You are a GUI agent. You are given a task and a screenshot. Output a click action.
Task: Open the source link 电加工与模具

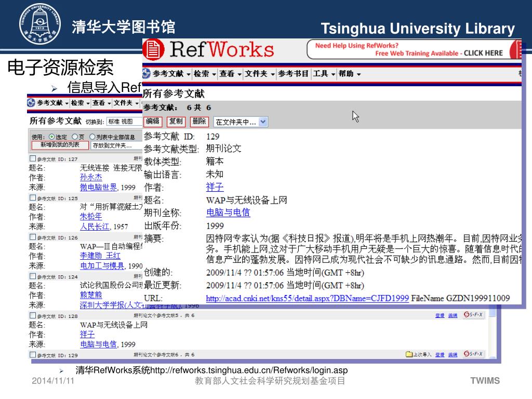[x=102, y=265]
